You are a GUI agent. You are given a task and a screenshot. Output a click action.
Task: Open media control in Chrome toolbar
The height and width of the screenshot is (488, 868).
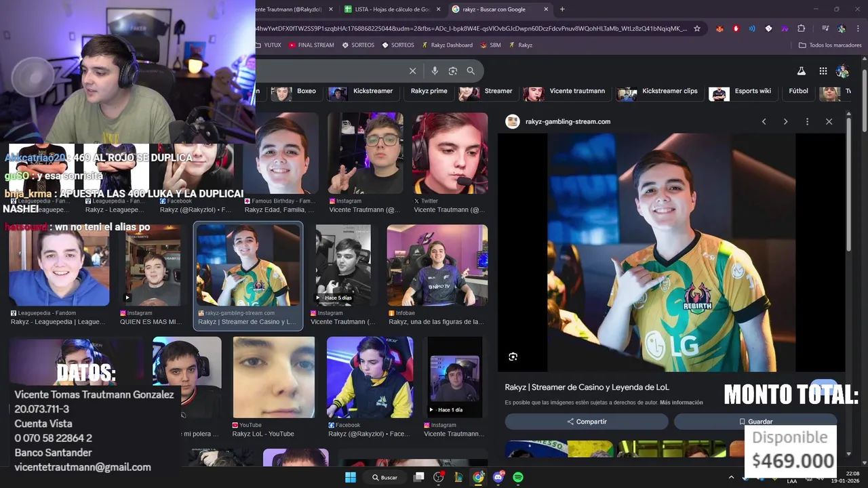click(825, 28)
